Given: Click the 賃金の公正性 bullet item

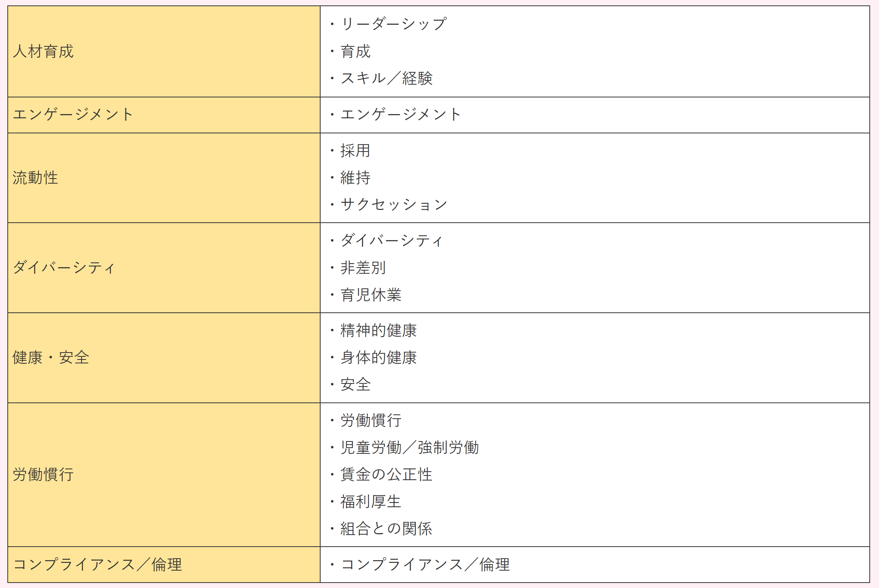Looking at the screenshot, I should (x=386, y=474).
